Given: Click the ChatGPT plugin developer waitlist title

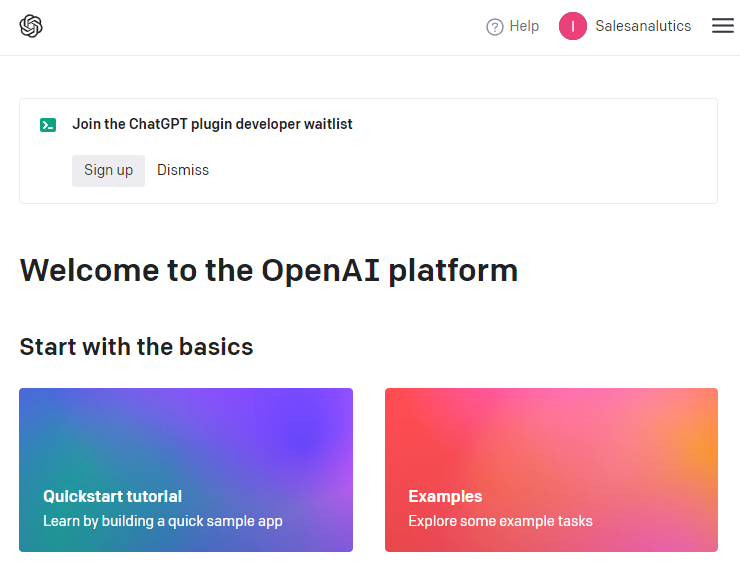Looking at the screenshot, I should pyautogui.click(x=212, y=125).
